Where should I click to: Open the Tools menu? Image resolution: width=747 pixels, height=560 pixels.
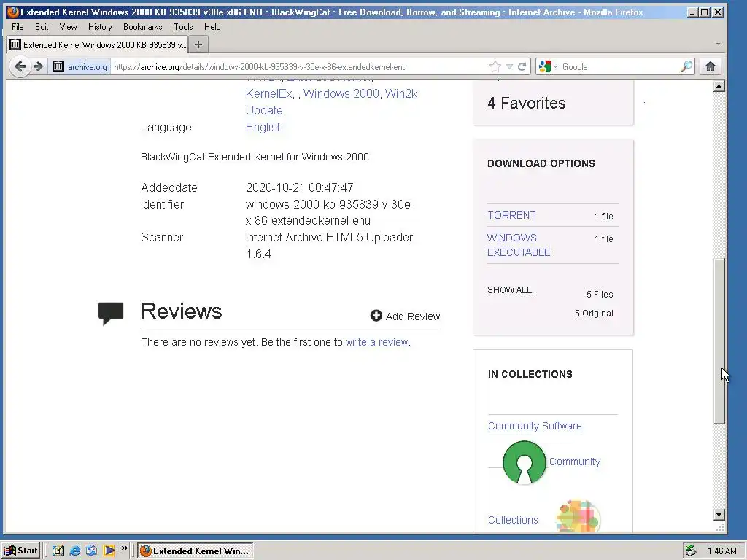pos(183,27)
